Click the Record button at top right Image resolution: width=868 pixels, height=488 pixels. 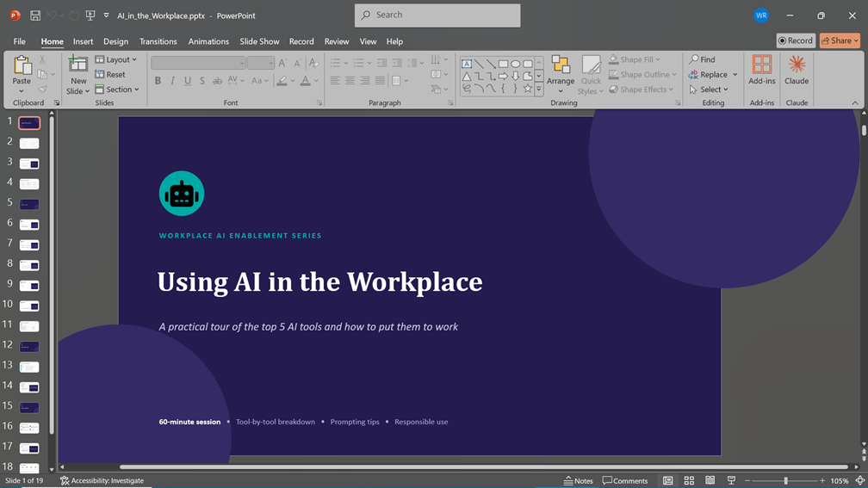tap(796, 40)
